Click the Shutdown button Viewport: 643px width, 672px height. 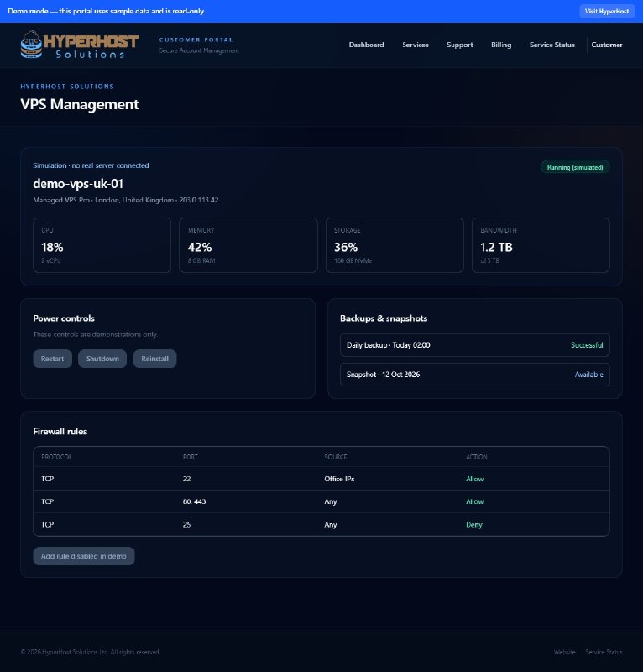pyautogui.click(x=102, y=359)
